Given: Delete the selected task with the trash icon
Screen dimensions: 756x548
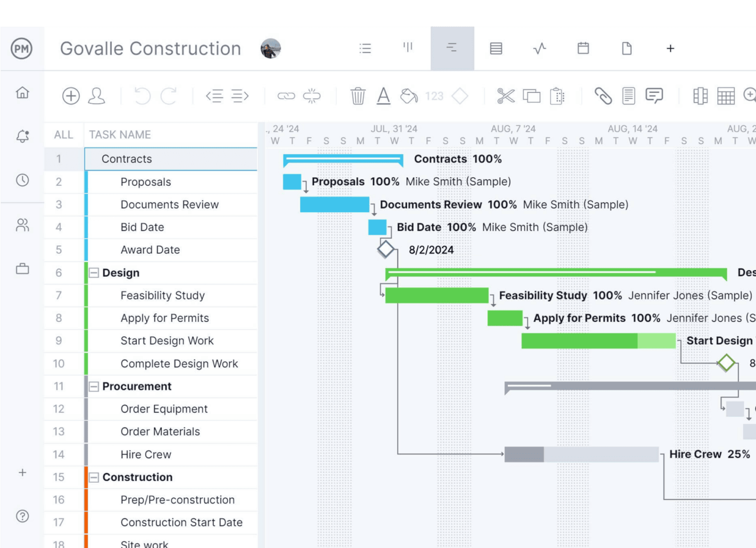Looking at the screenshot, I should pyautogui.click(x=358, y=96).
